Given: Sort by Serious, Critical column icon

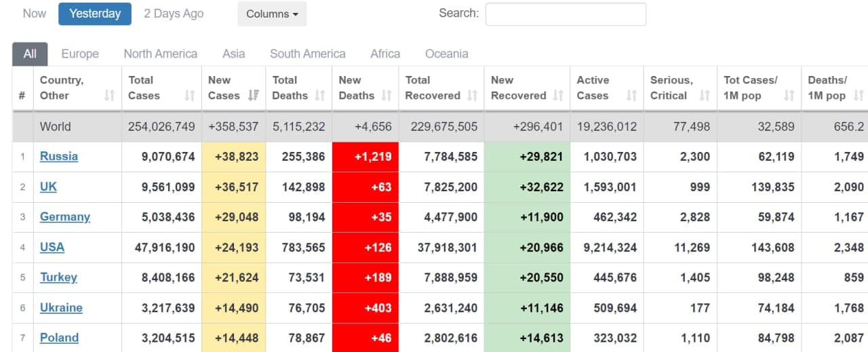Looking at the screenshot, I should (705, 96).
